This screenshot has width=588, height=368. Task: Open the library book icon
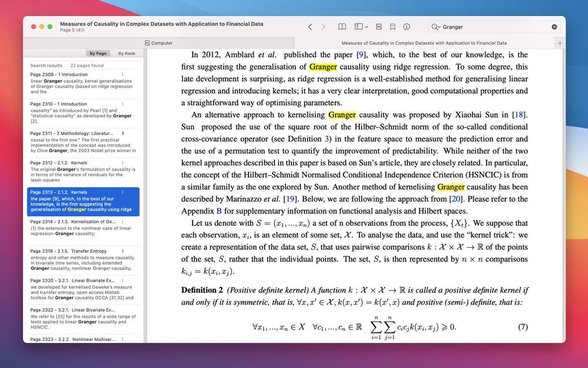pyautogui.click(x=343, y=27)
